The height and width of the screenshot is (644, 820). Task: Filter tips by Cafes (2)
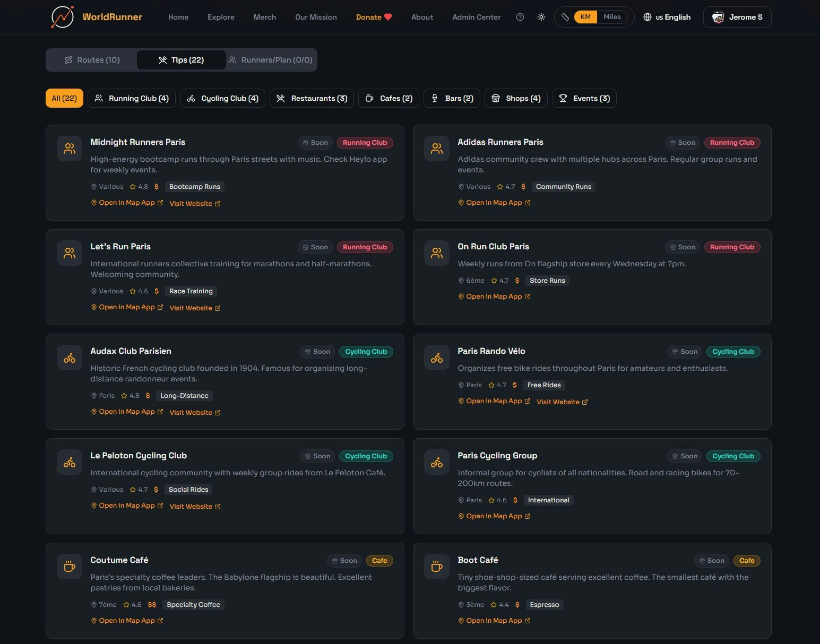tap(389, 98)
